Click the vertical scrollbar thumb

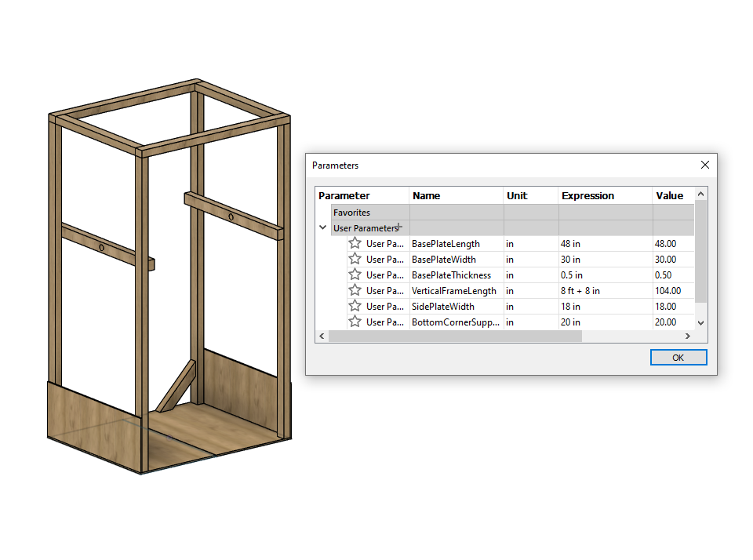pyautogui.click(x=700, y=251)
